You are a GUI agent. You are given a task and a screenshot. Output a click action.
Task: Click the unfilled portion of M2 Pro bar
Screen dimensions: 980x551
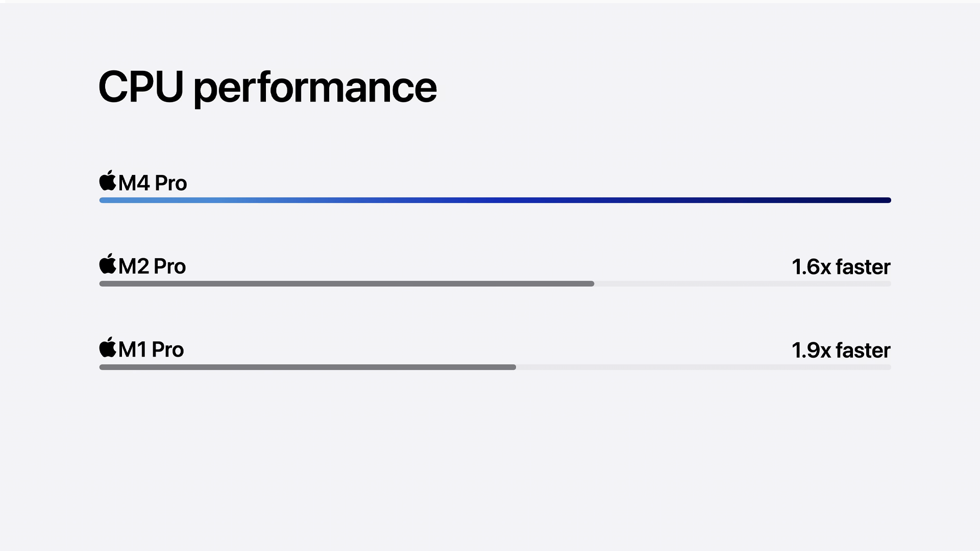tap(743, 284)
